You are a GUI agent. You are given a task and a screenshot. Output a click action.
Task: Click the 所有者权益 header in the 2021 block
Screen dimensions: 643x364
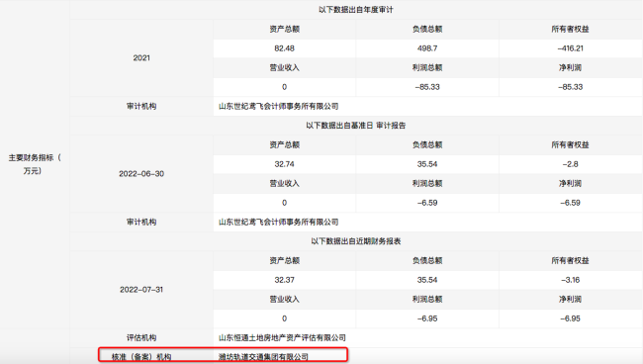click(570, 29)
